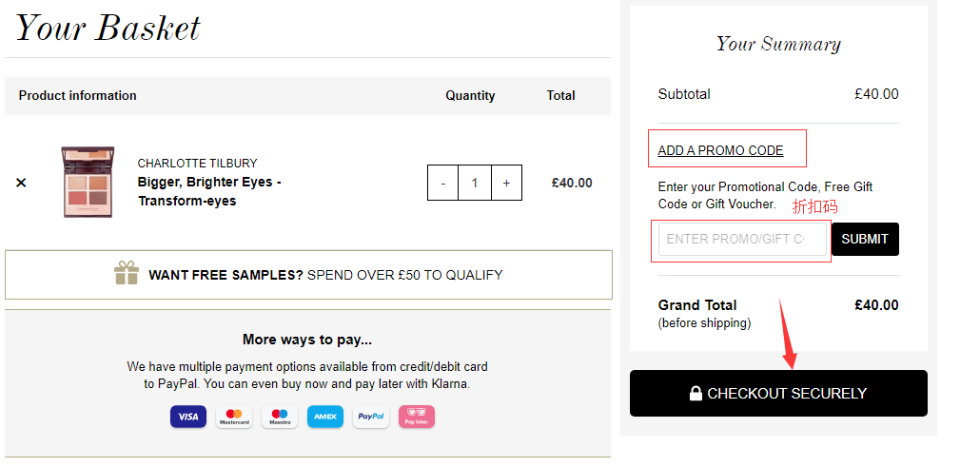Click the quantity number field
Viewport: 980px width, 467px height.
(x=474, y=183)
